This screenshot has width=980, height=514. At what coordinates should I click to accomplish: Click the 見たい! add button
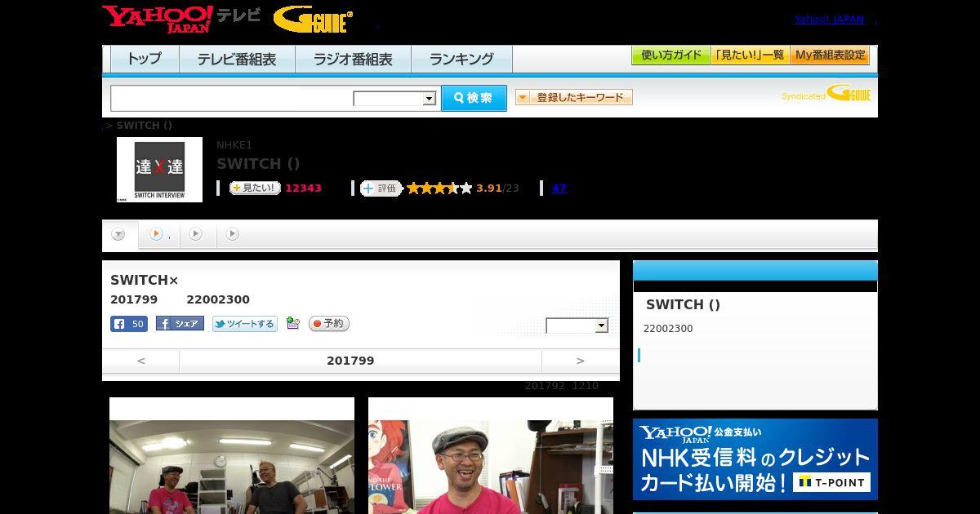pos(255,188)
